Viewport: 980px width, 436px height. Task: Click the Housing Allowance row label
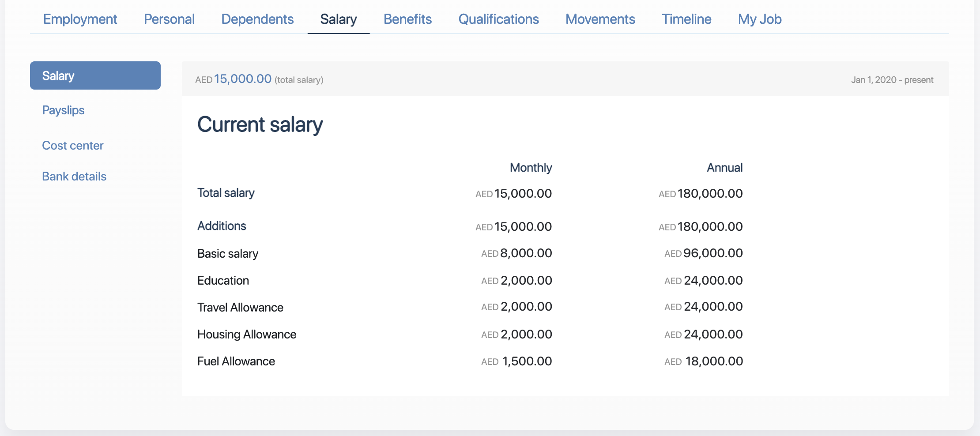(x=246, y=335)
